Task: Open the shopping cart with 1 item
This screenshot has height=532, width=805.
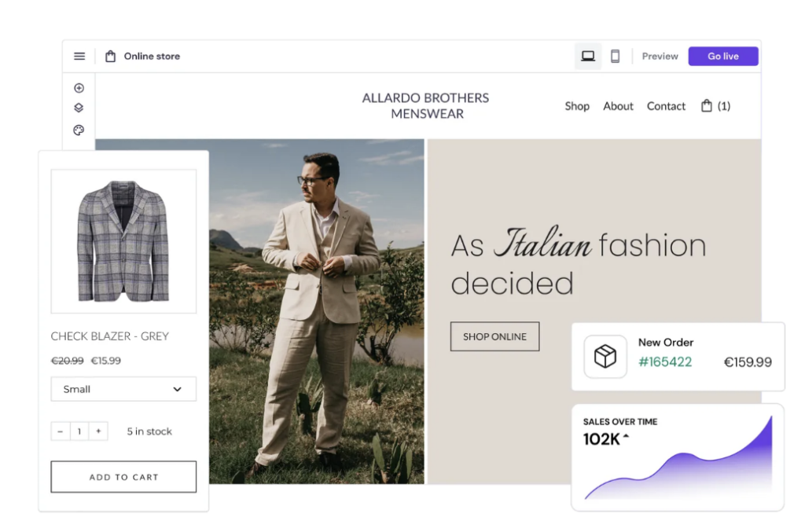Action: click(x=715, y=106)
